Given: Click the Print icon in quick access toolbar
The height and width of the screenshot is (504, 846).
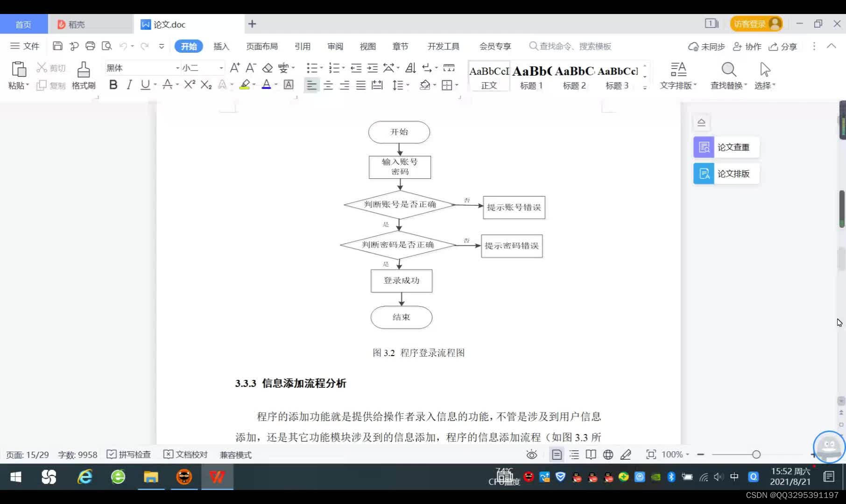Looking at the screenshot, I should pos(90,46).
